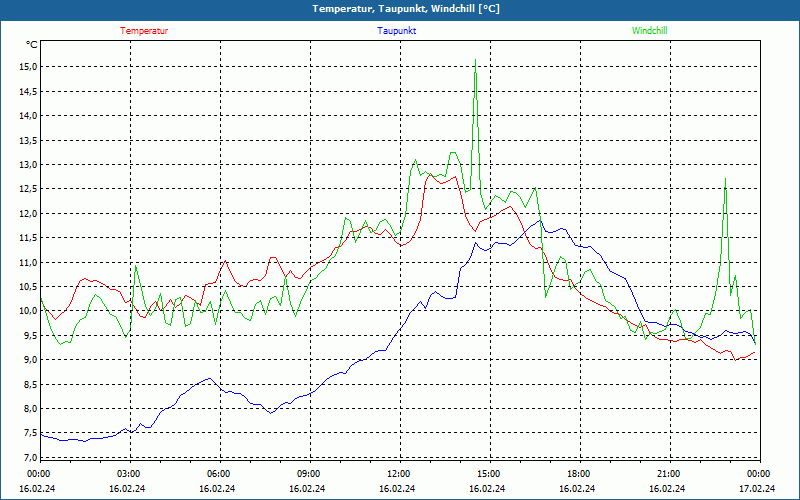Click the Windchill spike peak near 23:00
The height and width of the screenshot is (500, 800).
[x=725, y=179]
